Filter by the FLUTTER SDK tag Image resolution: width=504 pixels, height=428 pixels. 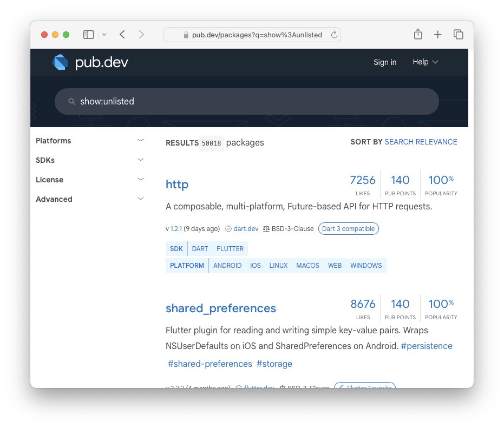click(230, 249)
